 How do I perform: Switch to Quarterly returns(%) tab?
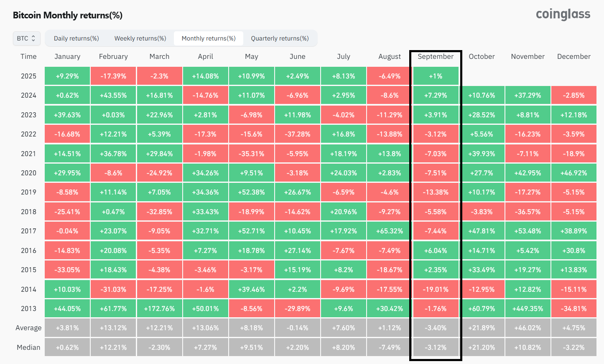(280, 38)
